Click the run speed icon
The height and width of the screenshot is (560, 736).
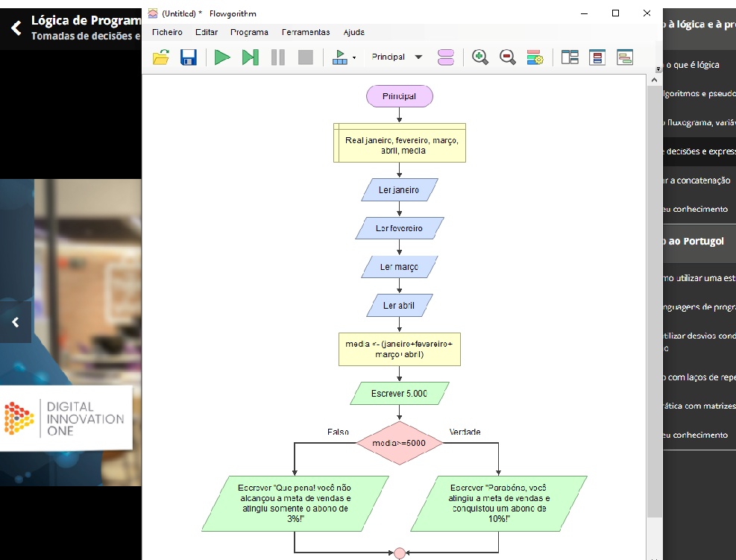(x=340, y=57)
